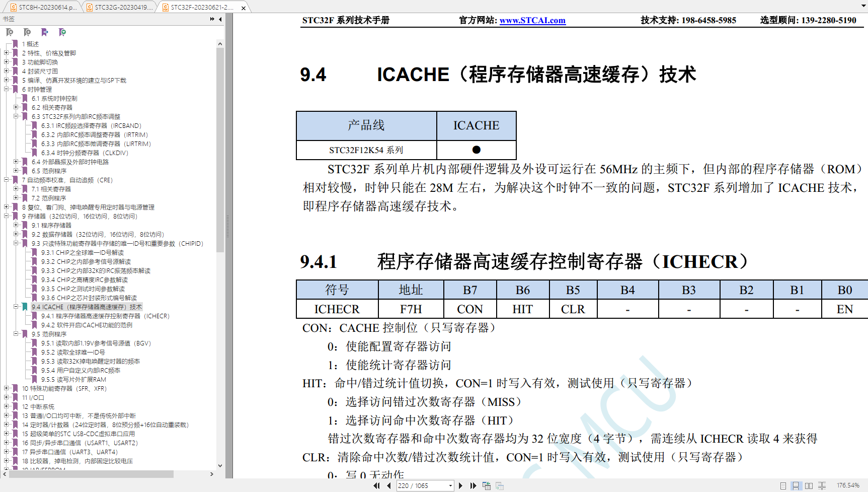Switch to continuous page view mode
The height and width of the screenshot is (492, 868).
tap(796, 485)
